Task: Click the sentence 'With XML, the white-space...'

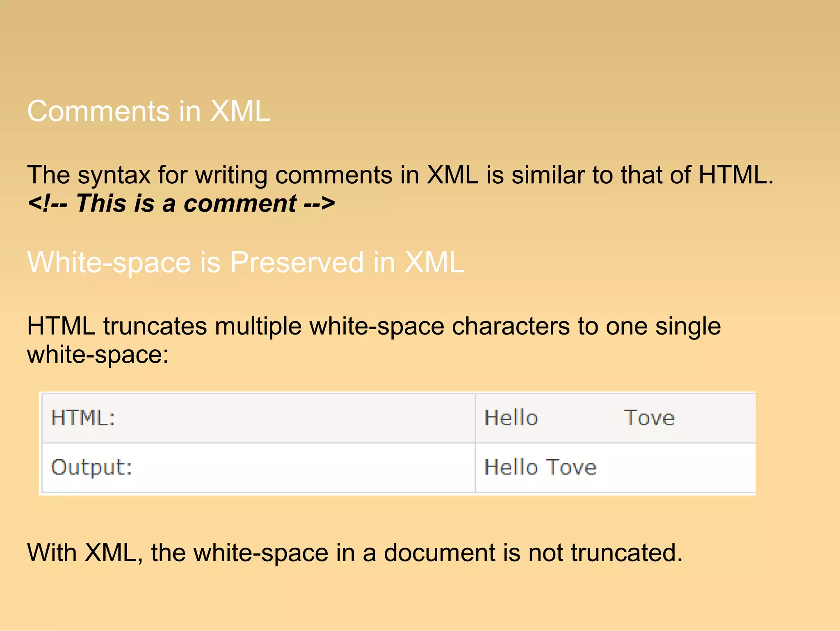Action: pos(355,553)
